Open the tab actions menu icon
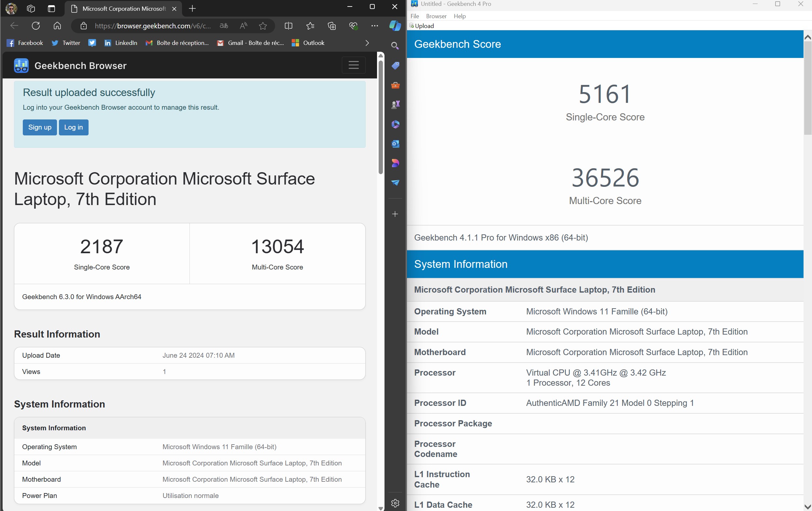This screenshot has height=511, width=812. pos(51,8)
